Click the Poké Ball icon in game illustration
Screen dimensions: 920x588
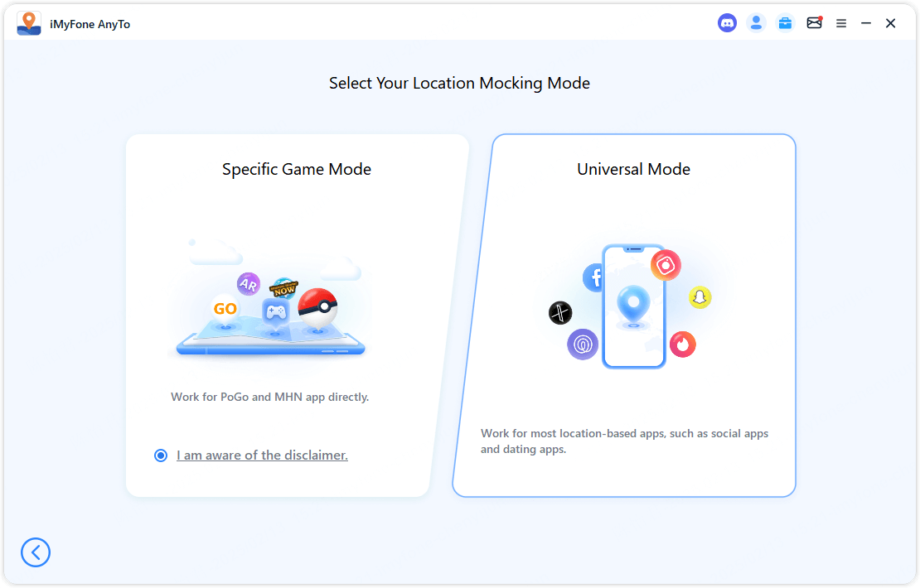[317, 308]
